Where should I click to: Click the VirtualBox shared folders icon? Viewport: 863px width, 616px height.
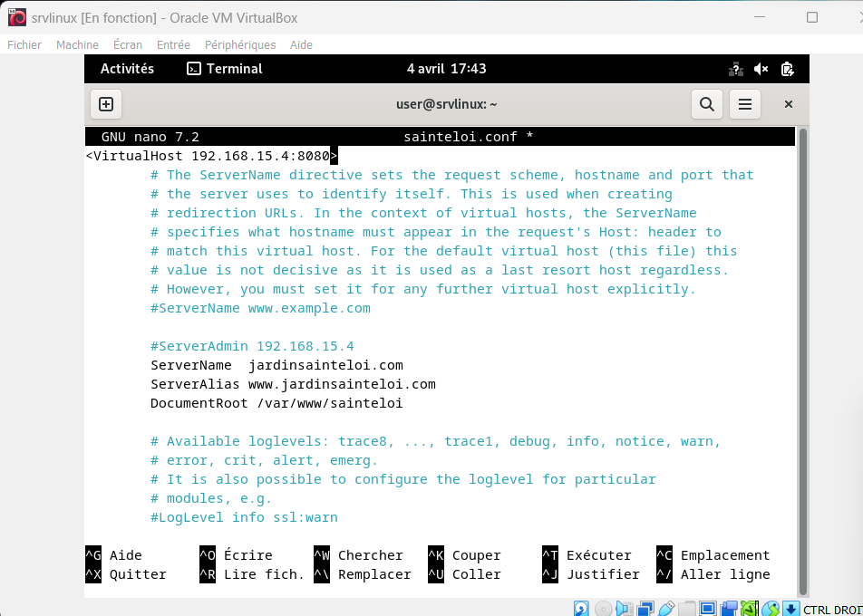(x=688, y=608)
